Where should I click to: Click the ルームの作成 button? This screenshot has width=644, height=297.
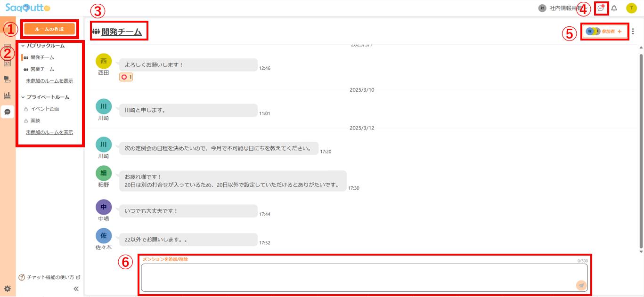(49, 29)
